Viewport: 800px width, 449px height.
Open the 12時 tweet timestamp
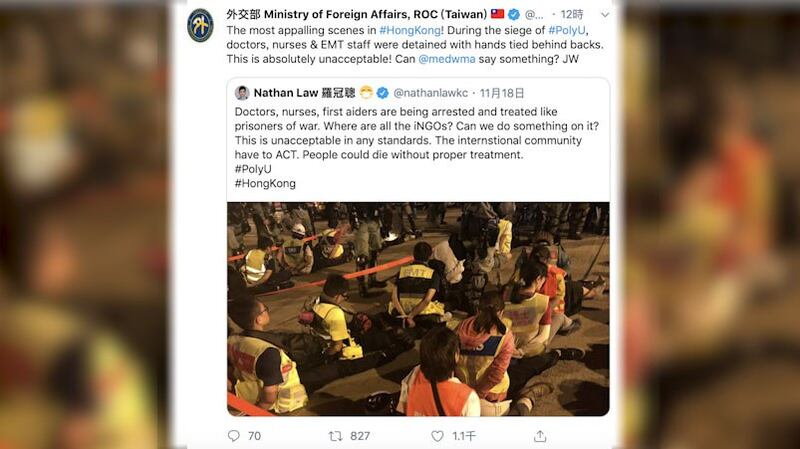pyautogui.click(x=572, y=14)
